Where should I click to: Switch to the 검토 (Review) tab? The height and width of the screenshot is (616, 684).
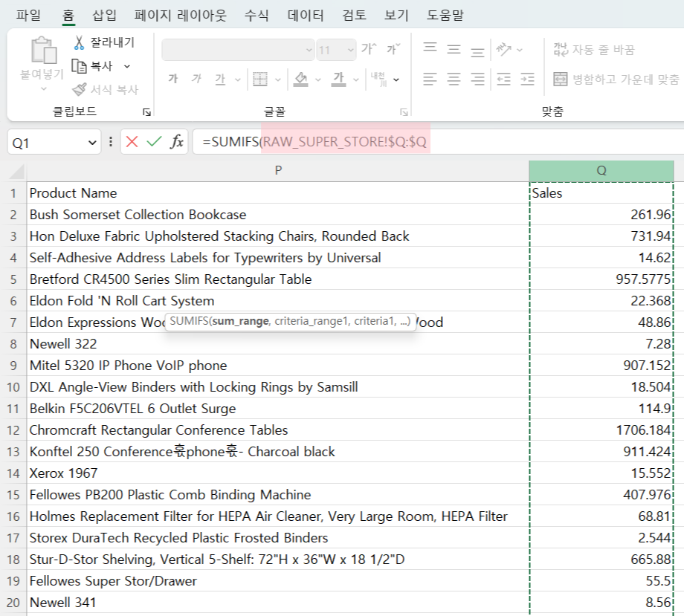[x=354, y=16]
